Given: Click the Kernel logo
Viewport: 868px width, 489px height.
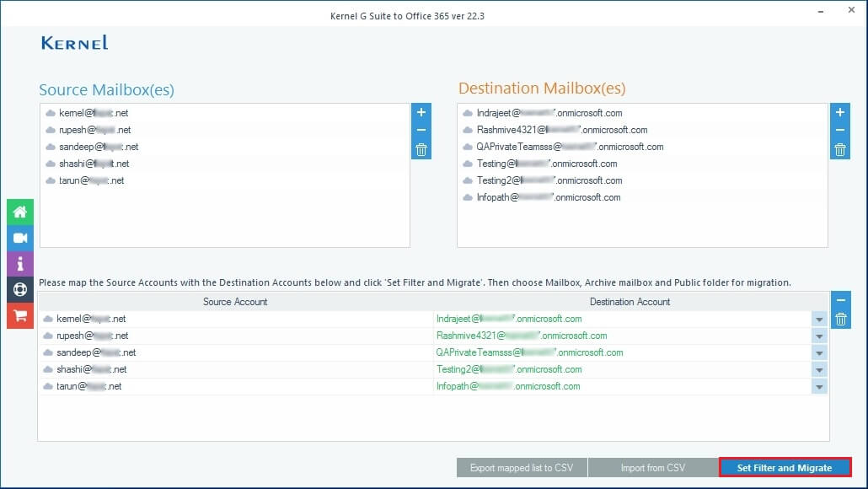Looking at the screenshot, I should tap(75, 43).
